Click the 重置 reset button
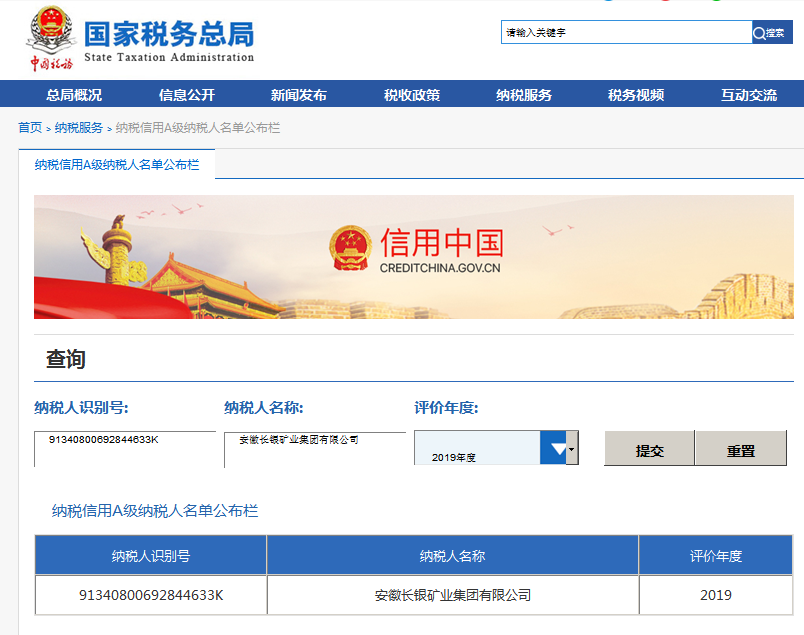The image size is (804, 635). point(740,448)
